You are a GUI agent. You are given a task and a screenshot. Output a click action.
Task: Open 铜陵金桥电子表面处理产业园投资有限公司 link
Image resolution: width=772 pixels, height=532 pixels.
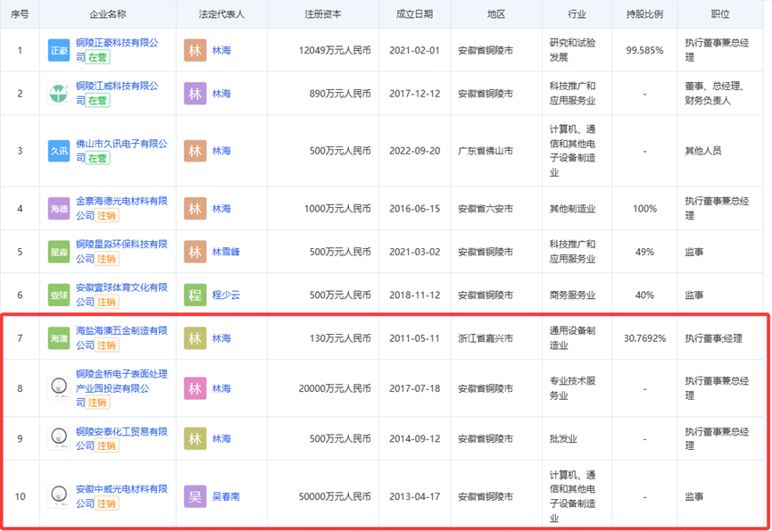tap(121, 388)
